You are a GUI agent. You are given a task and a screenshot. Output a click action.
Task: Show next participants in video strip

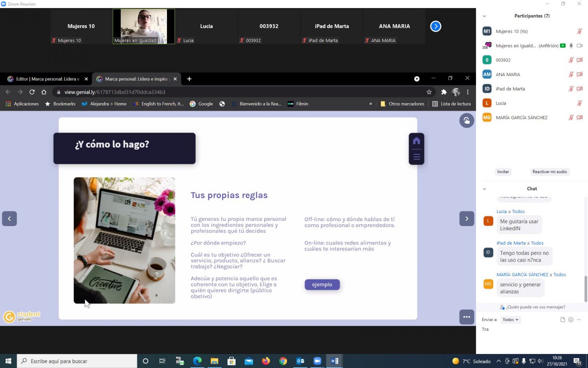click(435, 26)
